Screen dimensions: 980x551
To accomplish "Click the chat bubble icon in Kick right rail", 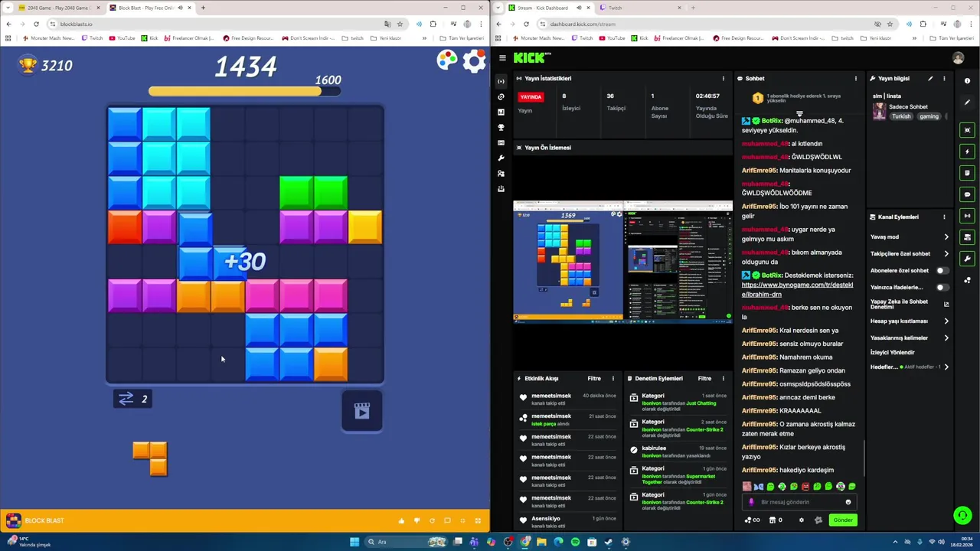I will tap(968, 194).
